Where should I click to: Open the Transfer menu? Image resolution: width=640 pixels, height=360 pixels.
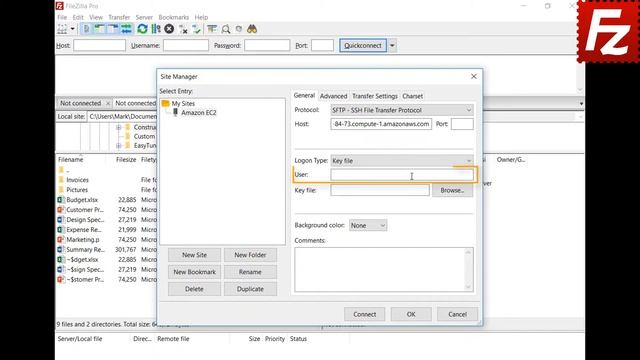(119, 17)
